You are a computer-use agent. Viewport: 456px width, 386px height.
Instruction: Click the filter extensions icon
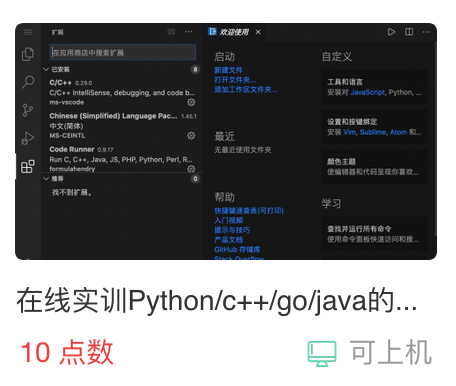point(171,32)
